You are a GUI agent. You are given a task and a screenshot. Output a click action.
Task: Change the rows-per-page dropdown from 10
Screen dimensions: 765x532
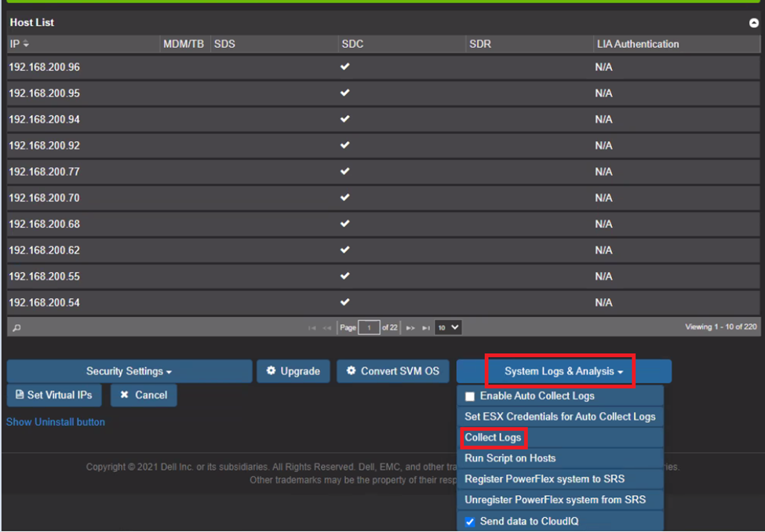pos(447,327)
